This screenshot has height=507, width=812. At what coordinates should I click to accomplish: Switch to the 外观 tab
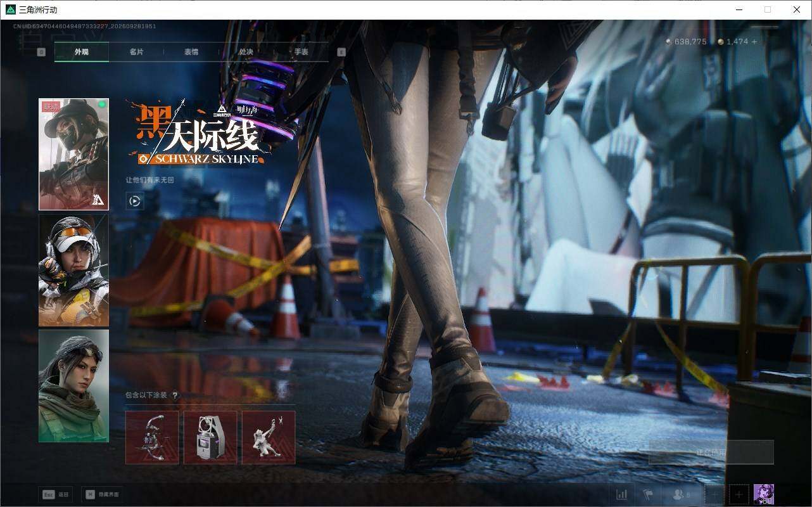[82, 52]
